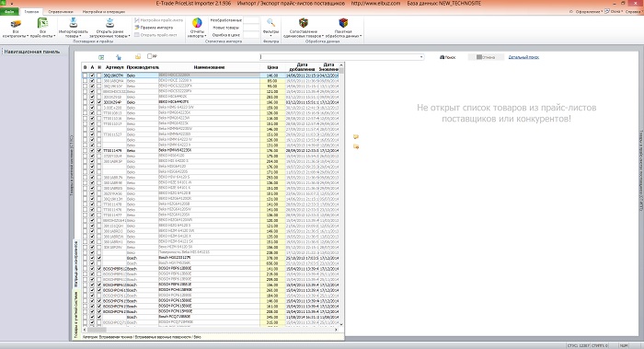This screenshot has height=349, width=644.
Task: Click the yellow folder icon above the grid
Action: (x=138, y=57)
